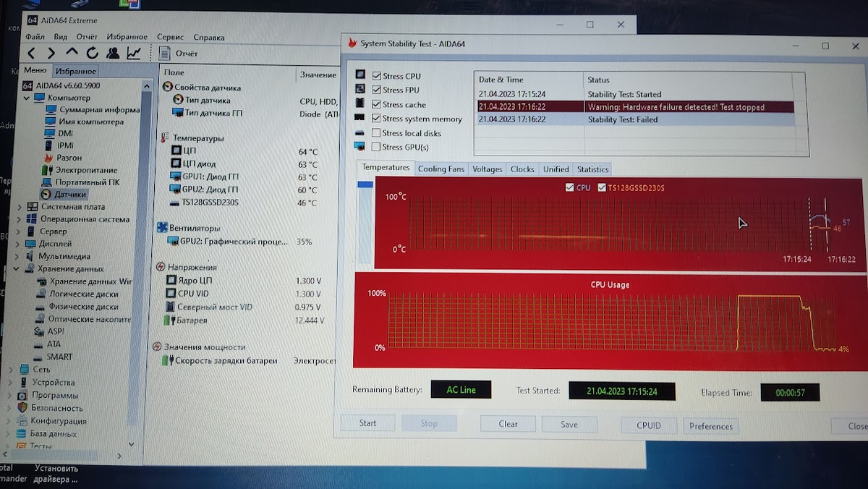Click the Refresh icon in AIDA64 toolbar
Viewport: 868px width, 489px height.
pyautogui.click(x=92, y=53)
